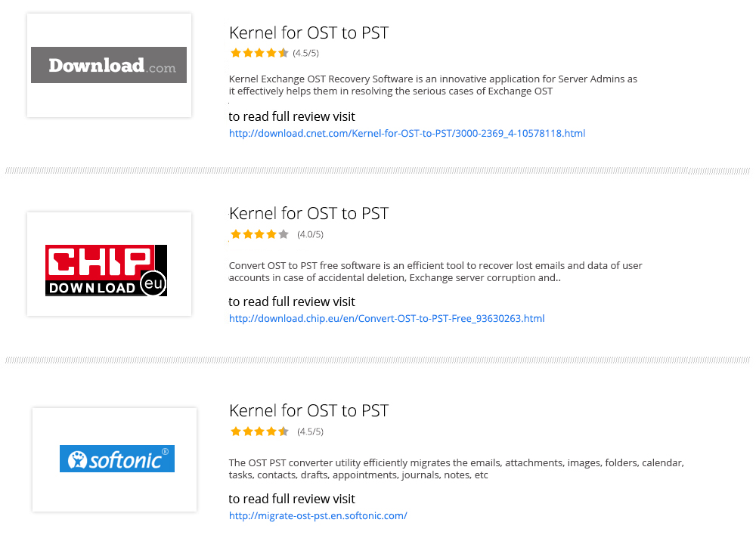This screenshot has width=756, height=535.
Task: Click "to read full review visit" above the cnet link
Action: pyautogui.click(x=292, y=116)
